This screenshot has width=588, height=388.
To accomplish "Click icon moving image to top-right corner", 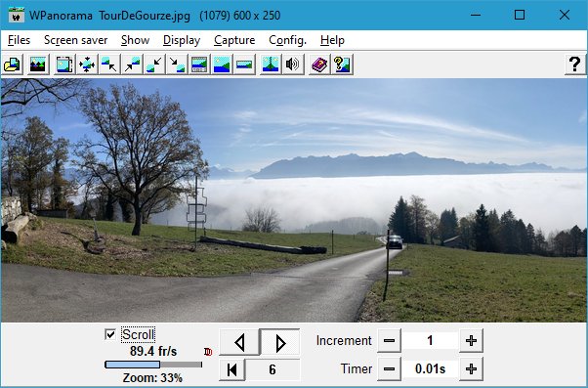I will (132, 65).
